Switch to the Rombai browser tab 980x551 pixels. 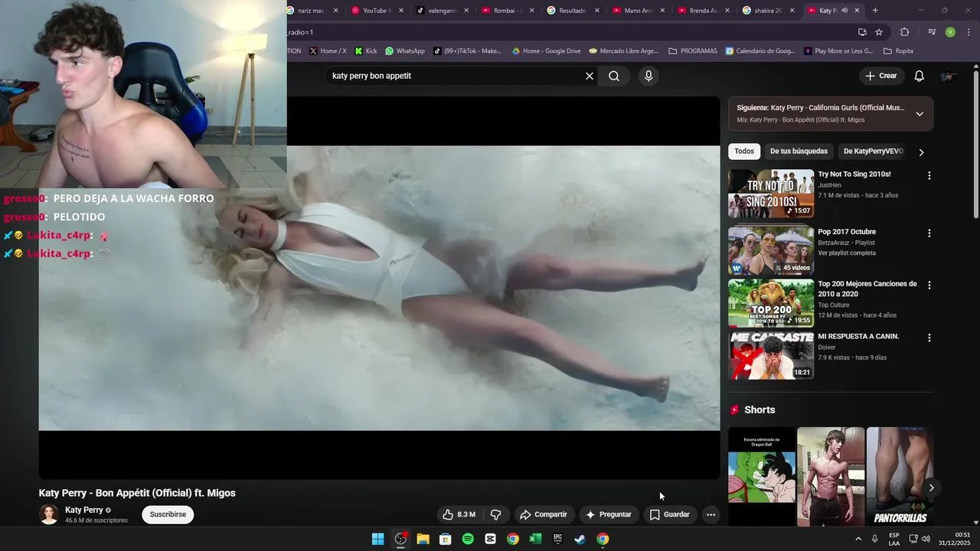click(506, 11)
